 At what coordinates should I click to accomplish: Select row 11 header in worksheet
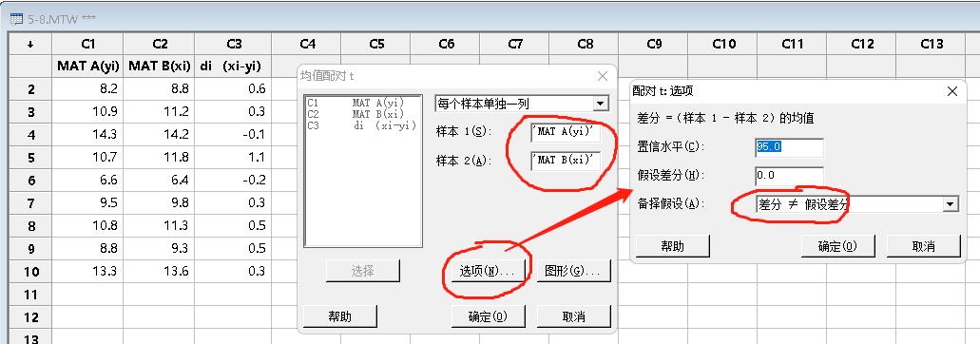pos(30,294)
